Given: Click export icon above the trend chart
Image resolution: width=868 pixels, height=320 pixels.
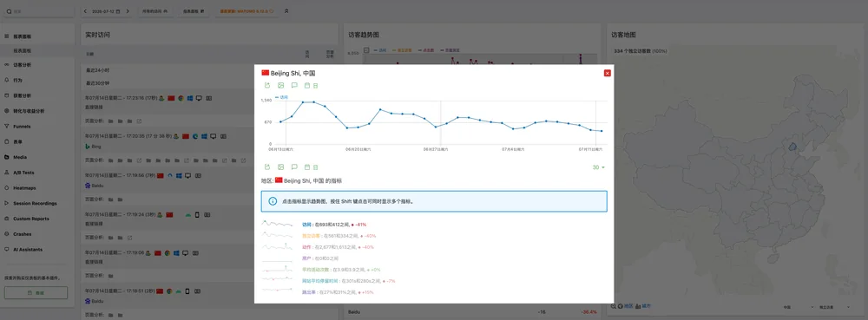Looking at the screenshot, I should tap(267, 86).
